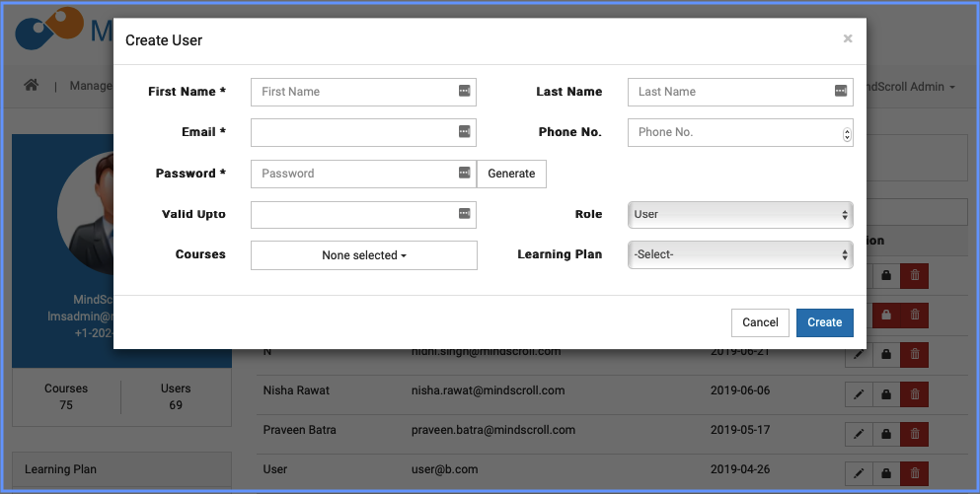Delete the Praveen Batra user
Image resolution: width=980 pixels, height=494 pixels.
915,434
